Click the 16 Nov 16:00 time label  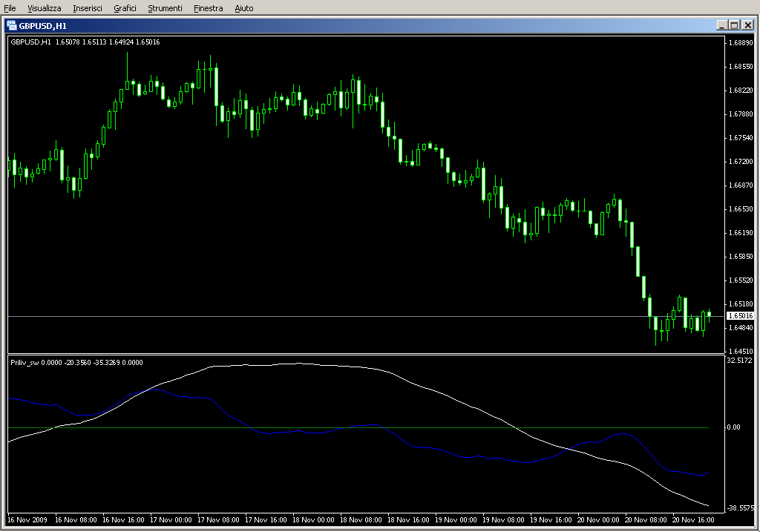123,520
